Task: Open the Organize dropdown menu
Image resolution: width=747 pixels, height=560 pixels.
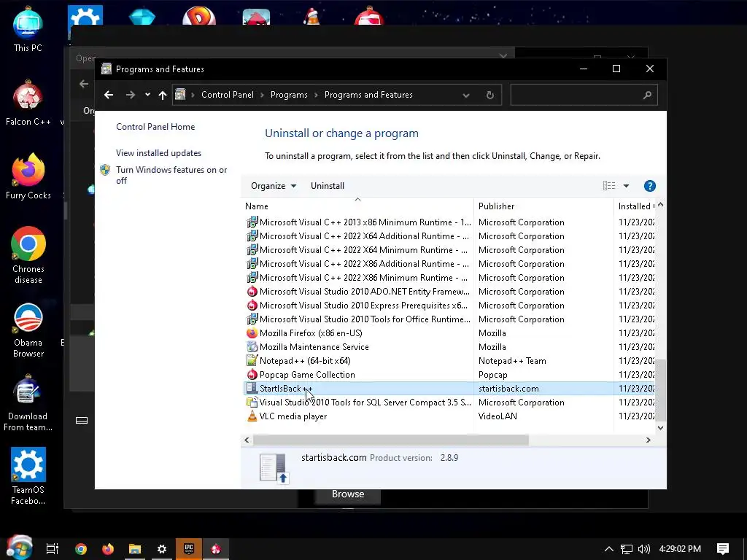Action: tap(274, 186)
